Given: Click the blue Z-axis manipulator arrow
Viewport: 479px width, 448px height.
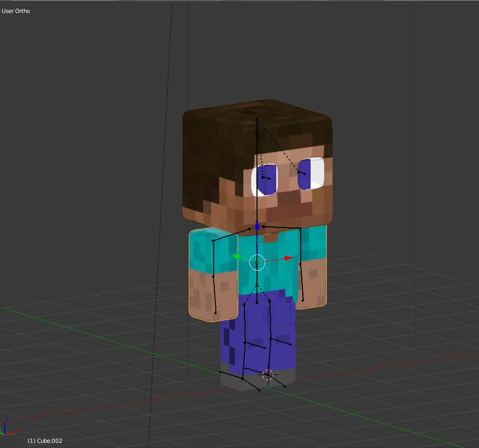Looking at the screenshot, I should 257,226.
